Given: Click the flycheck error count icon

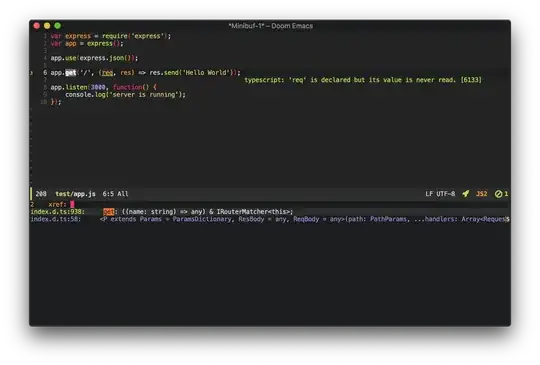Looking at the screenshot, I should pos(501,194).
